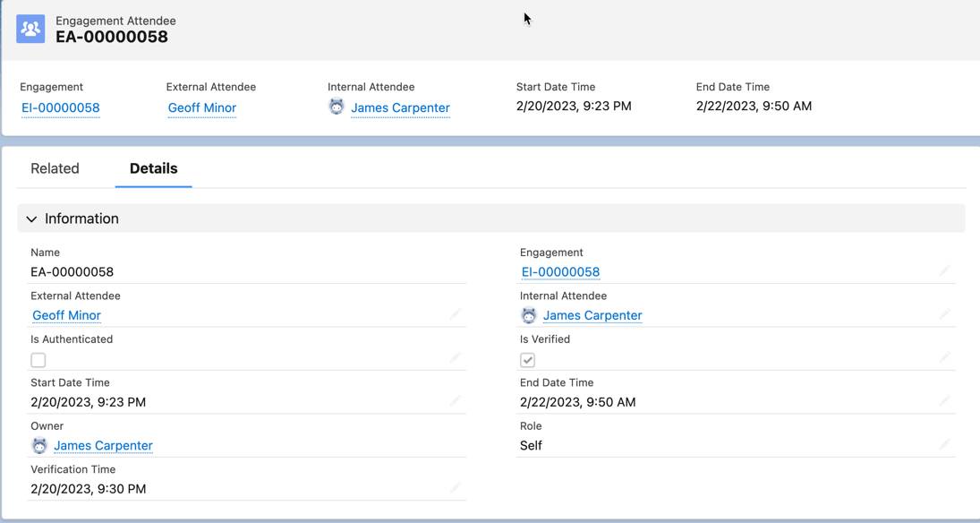Toggle the Is Authenticated checkbox

coord(38,360)
